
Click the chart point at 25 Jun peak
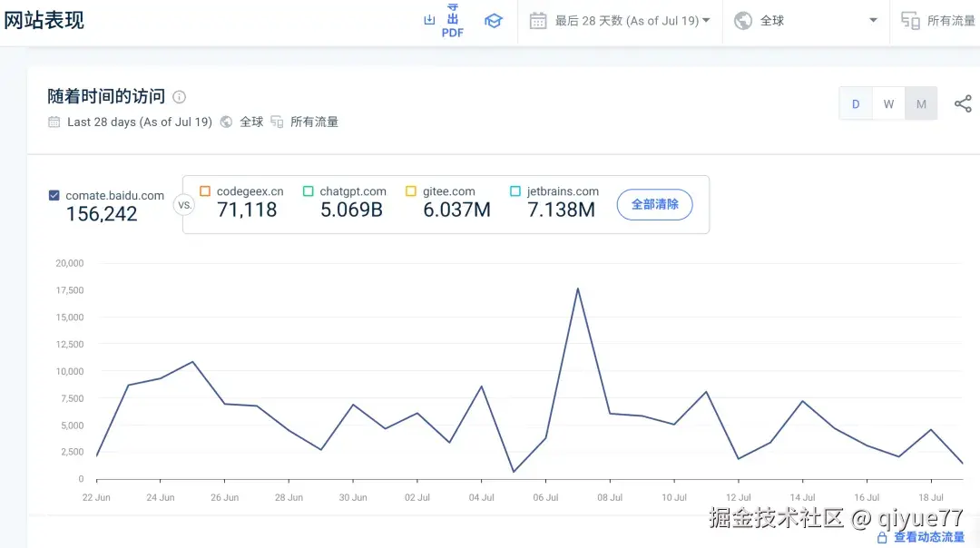point(192,362)
